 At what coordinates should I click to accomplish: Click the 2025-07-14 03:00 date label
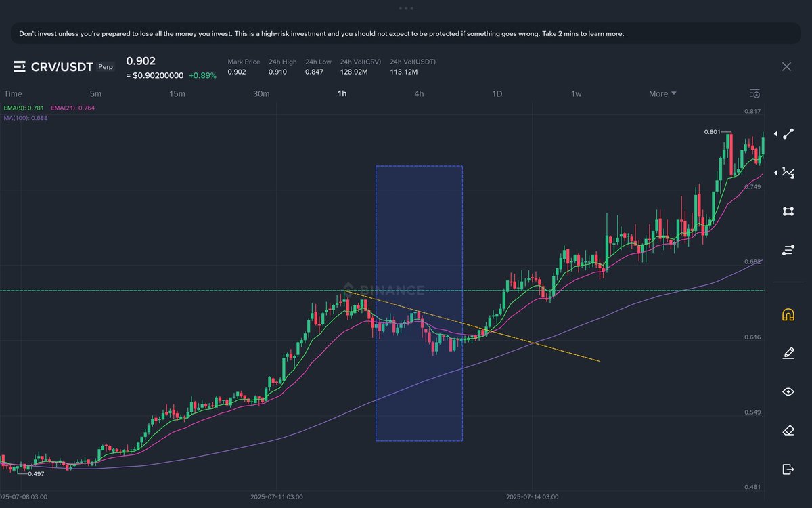[x=533, y=497]
